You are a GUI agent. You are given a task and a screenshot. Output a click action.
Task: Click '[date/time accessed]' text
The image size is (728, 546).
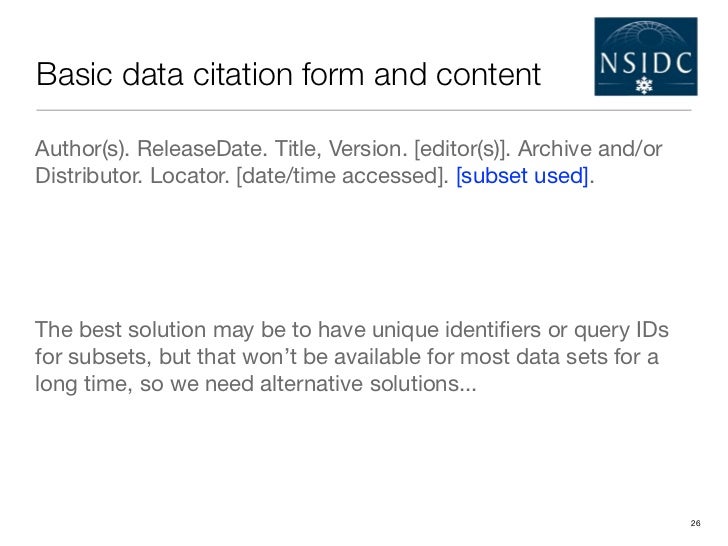[343, 176]
